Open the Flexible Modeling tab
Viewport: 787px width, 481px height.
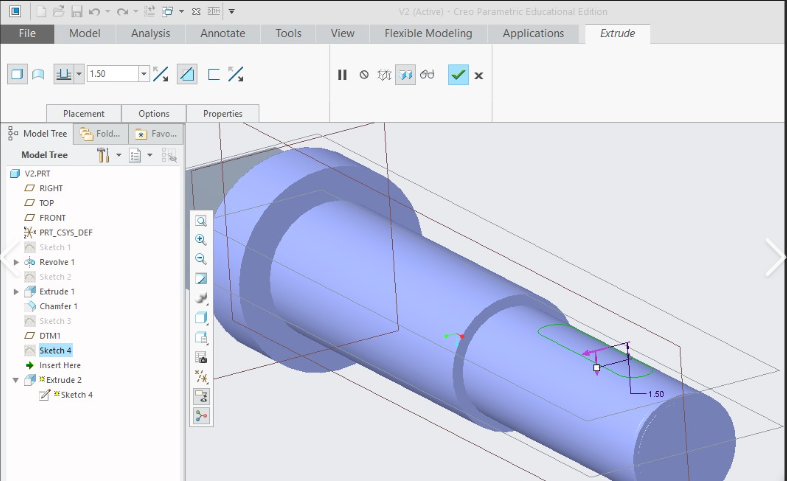428,34
